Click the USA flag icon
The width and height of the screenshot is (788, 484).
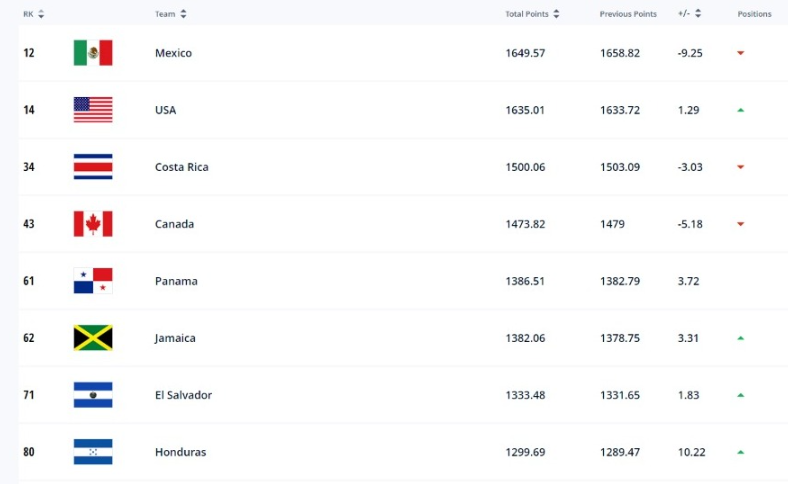coord(93,110)
